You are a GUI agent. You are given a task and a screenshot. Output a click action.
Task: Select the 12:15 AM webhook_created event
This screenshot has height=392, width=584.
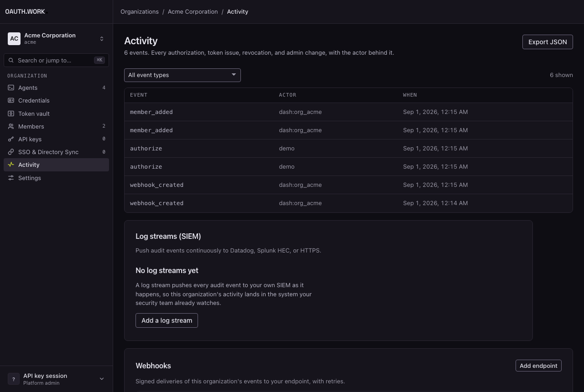pyautogui.click(x=349, y=185)
